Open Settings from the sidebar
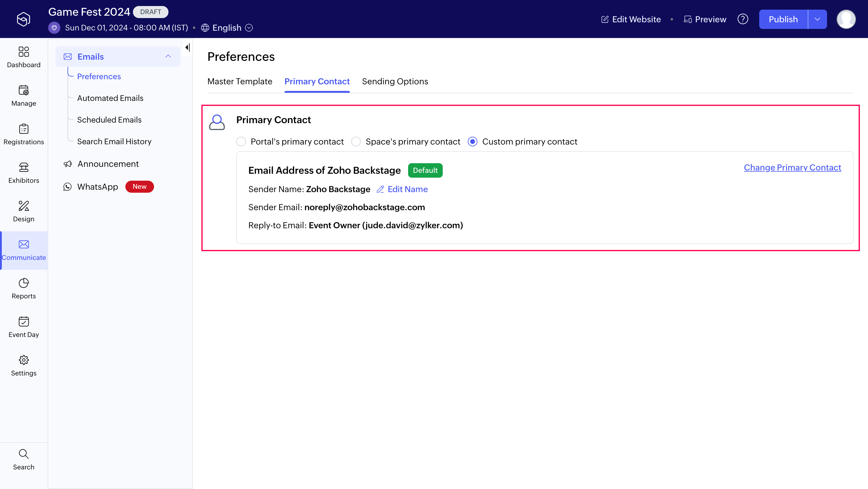This screenshot has width=868, height=489. pos(24,366)
